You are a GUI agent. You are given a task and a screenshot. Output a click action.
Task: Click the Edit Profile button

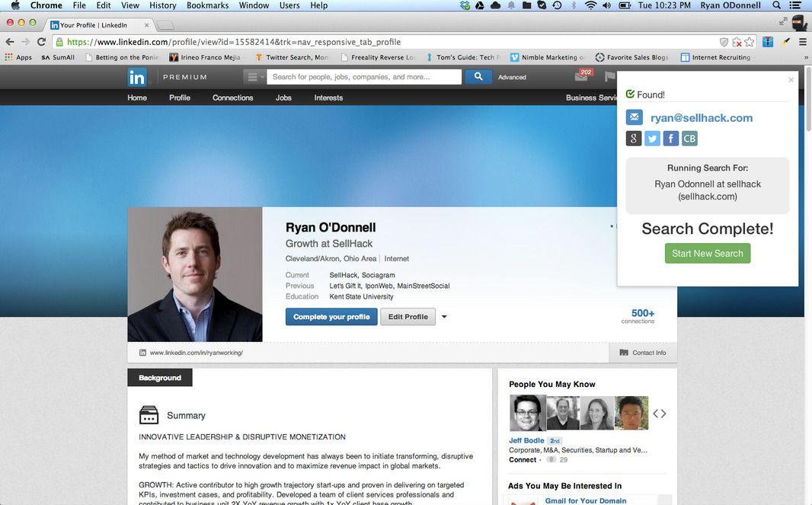(408, 316)
